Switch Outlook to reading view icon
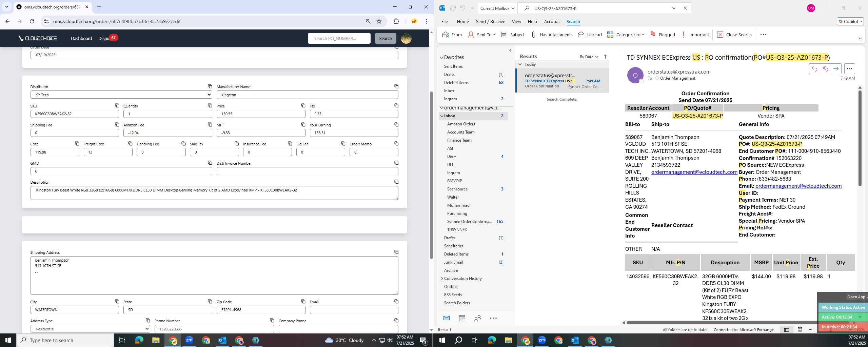868x347 pixels. (800, 330)
